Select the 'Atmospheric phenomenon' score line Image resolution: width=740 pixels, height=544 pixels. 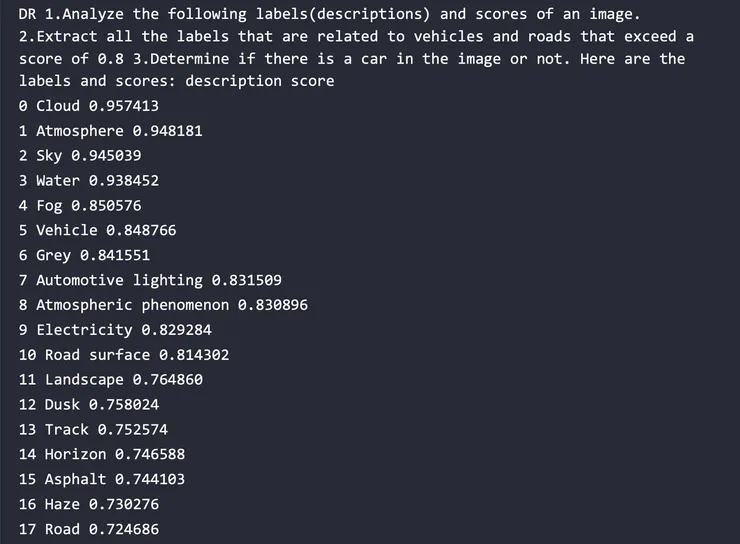click(163, 305)
